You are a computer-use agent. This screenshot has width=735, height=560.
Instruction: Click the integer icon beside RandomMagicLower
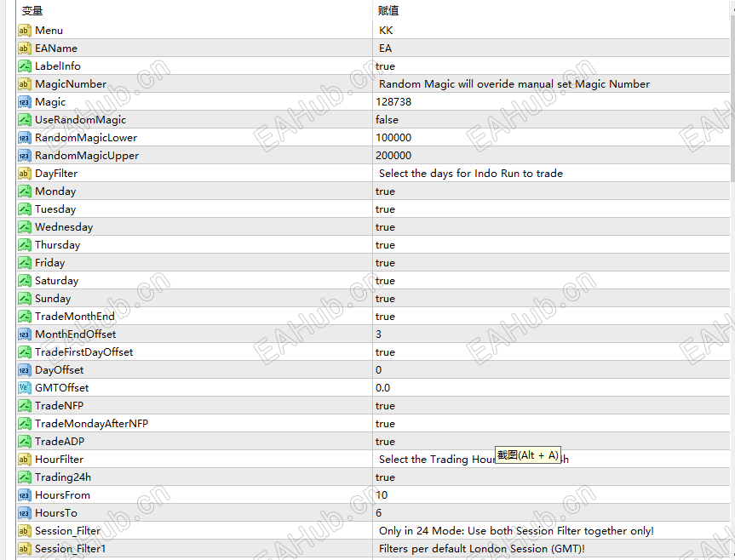[25, 138]
